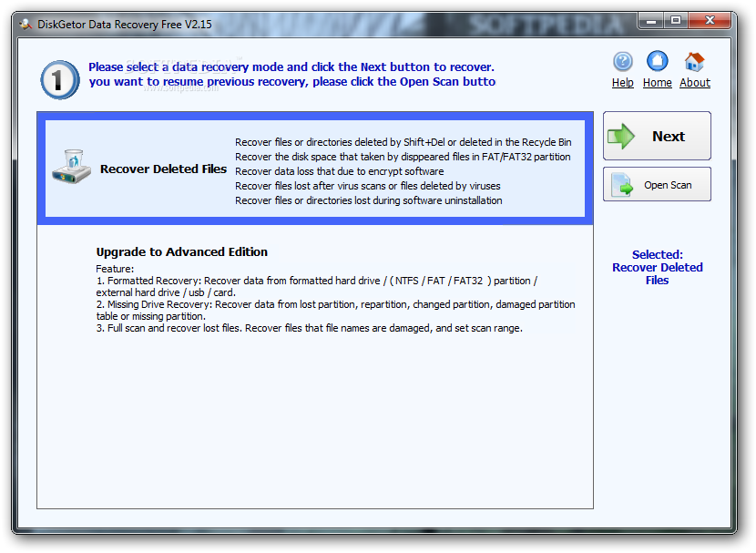Click the step 1 circle icon
Image resolution: width=756 pixels, height=553 pixels.
60,80
